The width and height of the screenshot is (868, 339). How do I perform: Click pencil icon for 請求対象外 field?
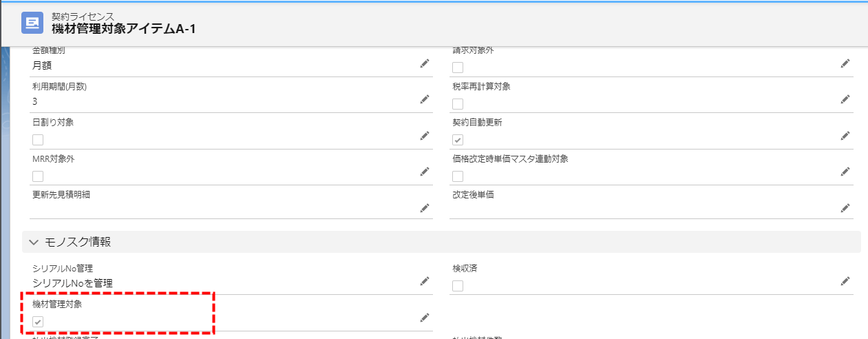845,63
